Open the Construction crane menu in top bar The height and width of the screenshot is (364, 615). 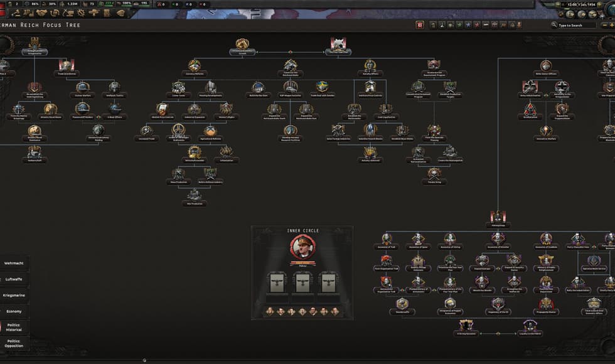[x=68, y=13]
